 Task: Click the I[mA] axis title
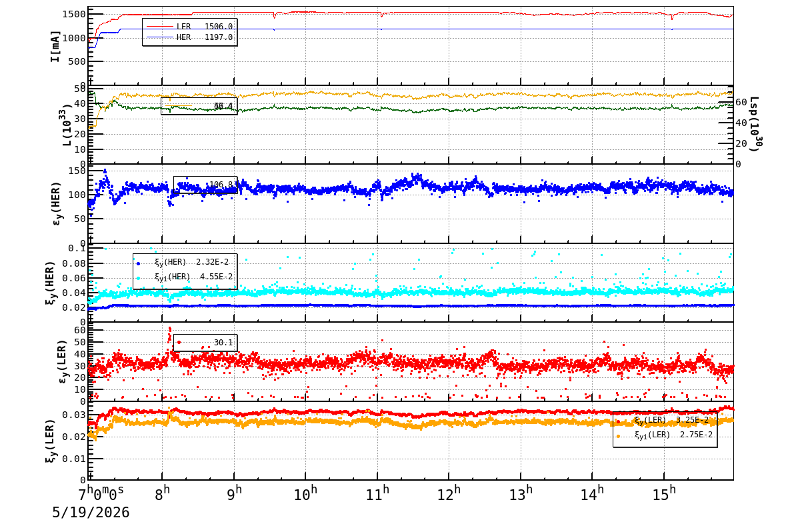(x=55, y=46)
